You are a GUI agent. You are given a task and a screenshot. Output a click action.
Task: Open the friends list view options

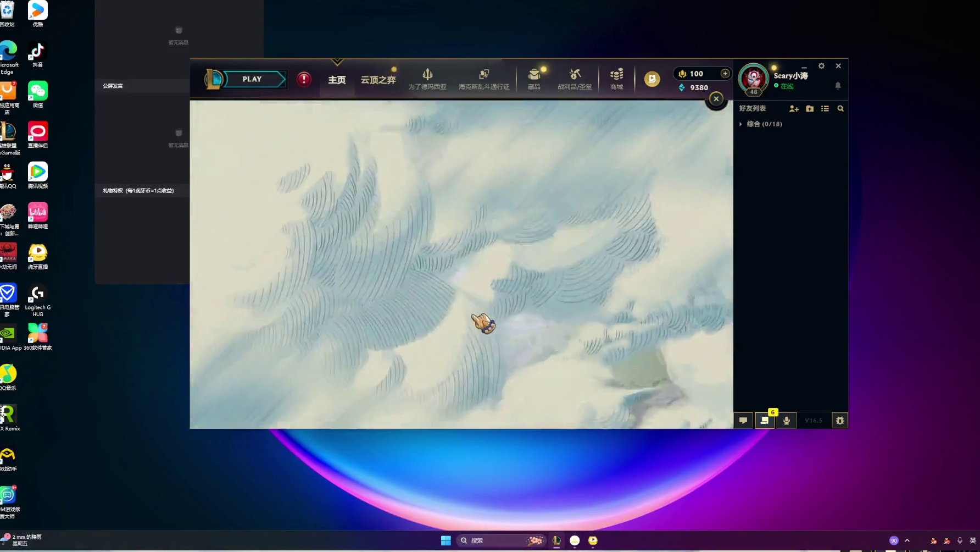(x=825, y=109)
